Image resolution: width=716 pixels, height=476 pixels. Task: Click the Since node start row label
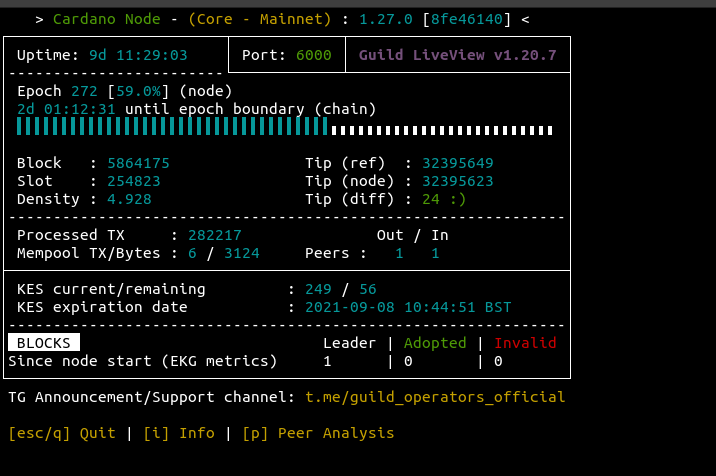pyautogui.click(x=142, y=361)
